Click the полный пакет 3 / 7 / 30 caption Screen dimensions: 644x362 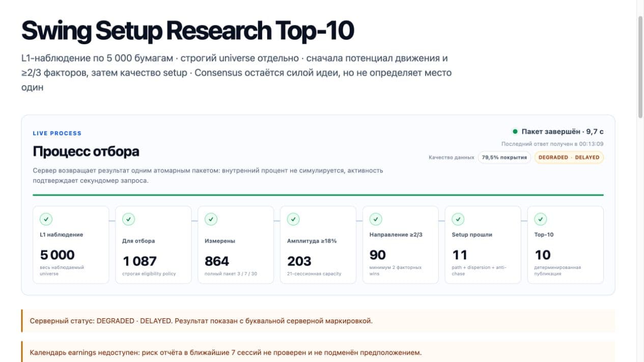click(231, 274)
